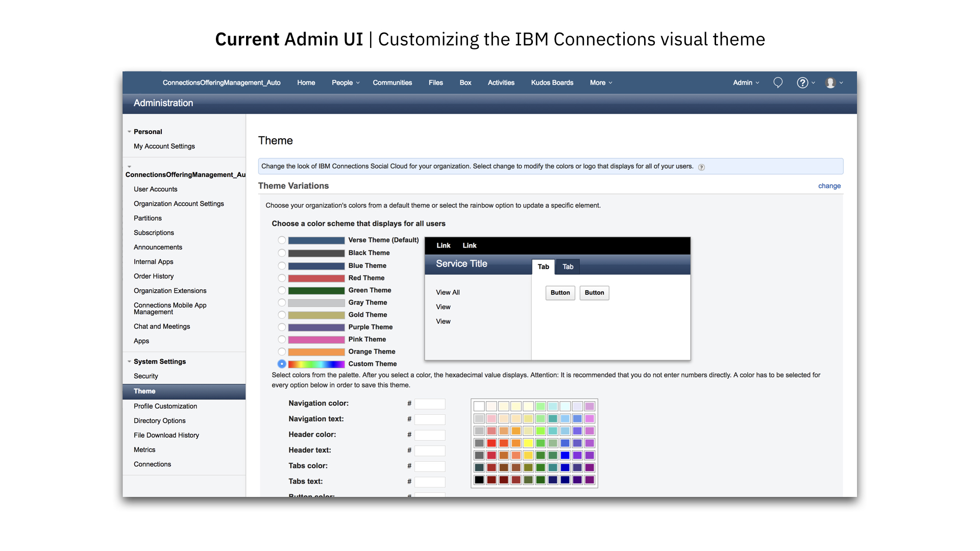Open Communities in top navigation
Screen dimensions: 980x551
392,83
